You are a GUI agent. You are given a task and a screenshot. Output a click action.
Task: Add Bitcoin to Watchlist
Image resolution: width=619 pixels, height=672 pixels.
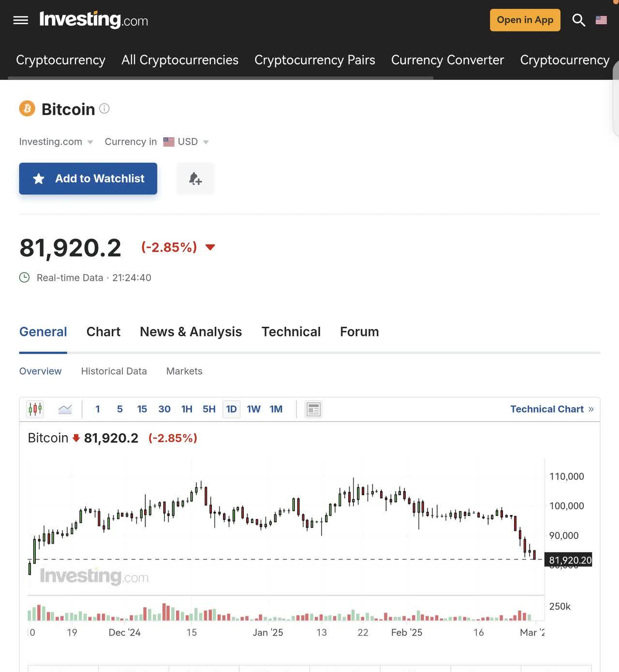[88, 178]
